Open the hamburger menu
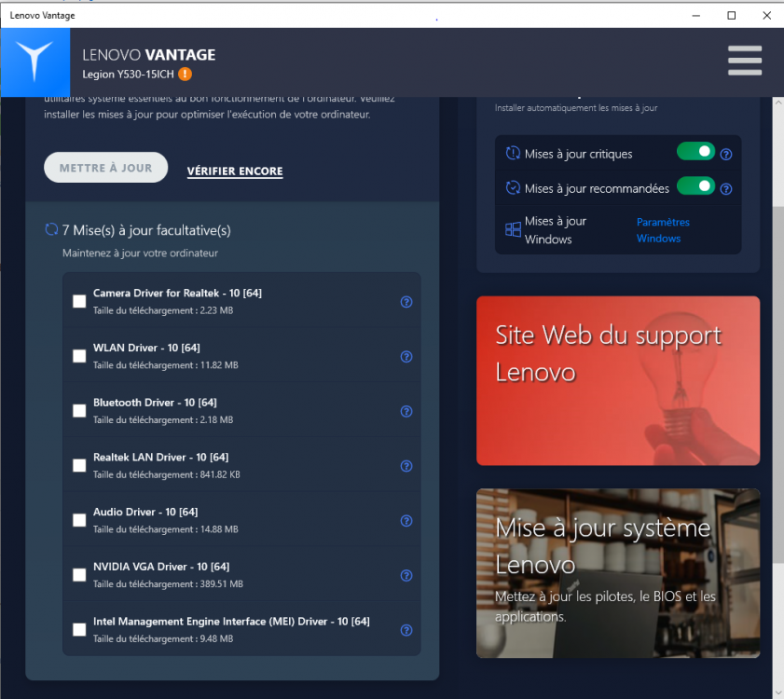 (745, 62)
